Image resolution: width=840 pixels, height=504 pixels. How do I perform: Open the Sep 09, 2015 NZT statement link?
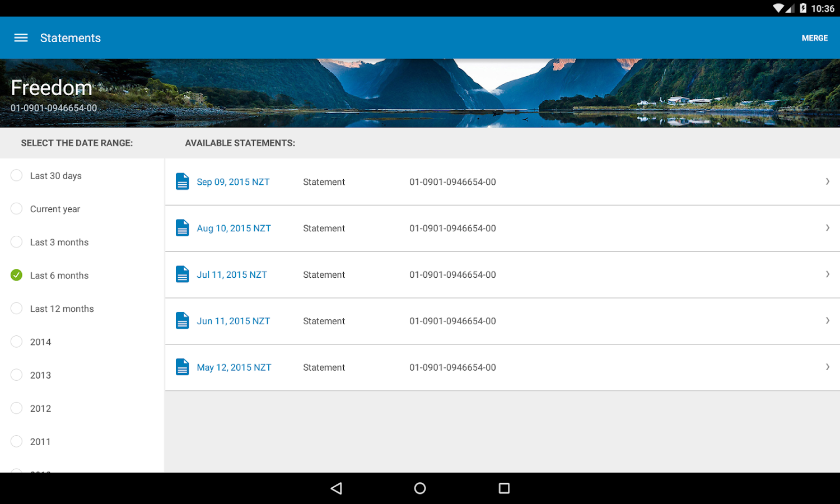(233, 182)
